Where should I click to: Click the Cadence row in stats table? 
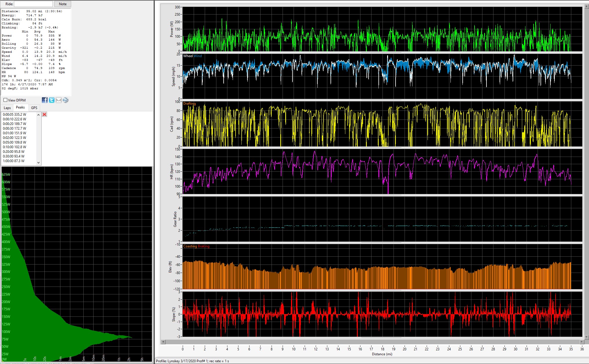[x=33, y=68]
